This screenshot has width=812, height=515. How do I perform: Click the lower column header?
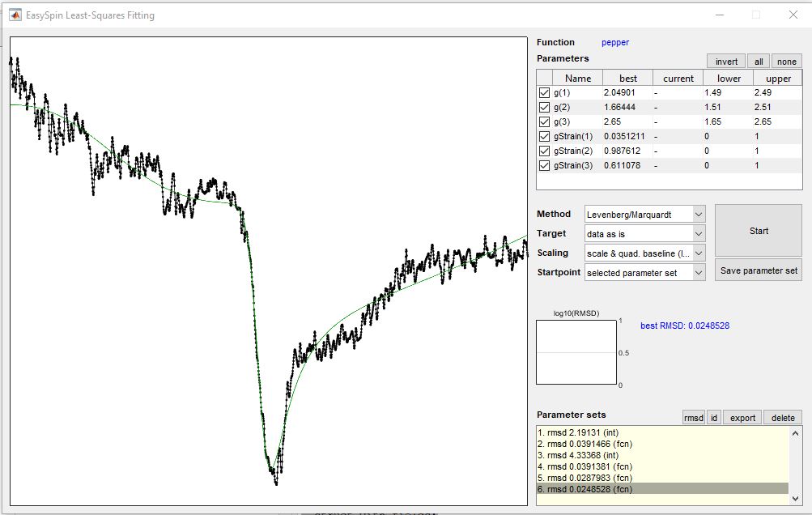tap(729, 79)
